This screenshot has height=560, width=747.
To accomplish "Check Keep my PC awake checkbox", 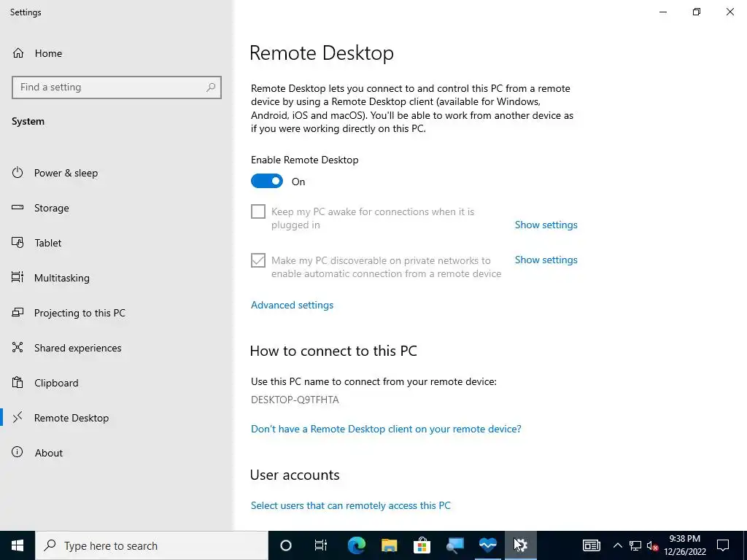I will [258, 211].
